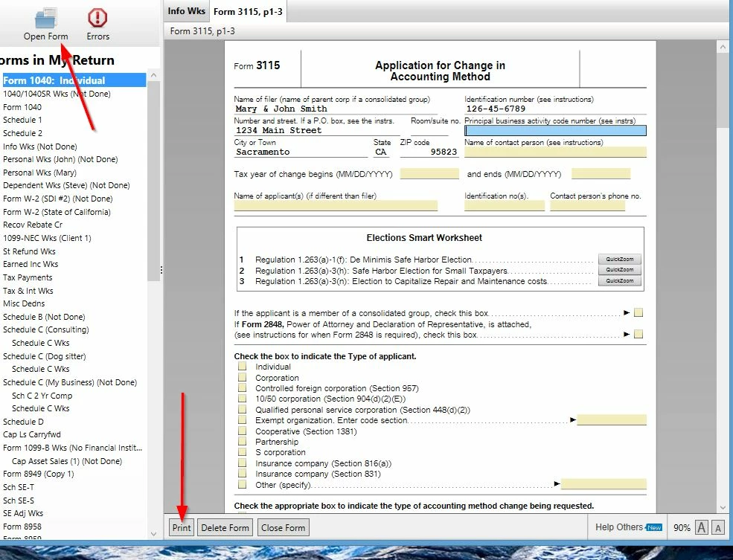Open the Open Form icon
Image resolution: width=733 pixels, height=560 pixels.
(x=46, y=19)
